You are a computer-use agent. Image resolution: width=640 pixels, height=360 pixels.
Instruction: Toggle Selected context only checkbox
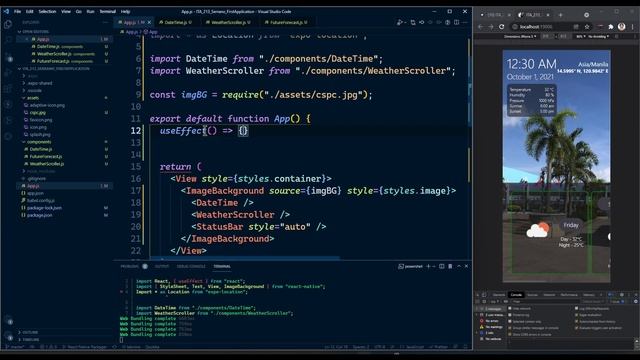coord(510,322)
